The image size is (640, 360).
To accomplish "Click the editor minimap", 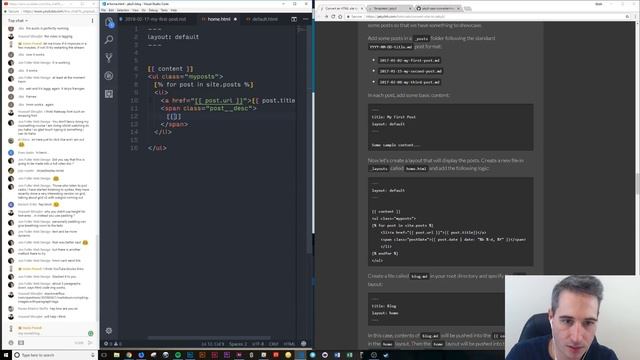I will [302, 30].
